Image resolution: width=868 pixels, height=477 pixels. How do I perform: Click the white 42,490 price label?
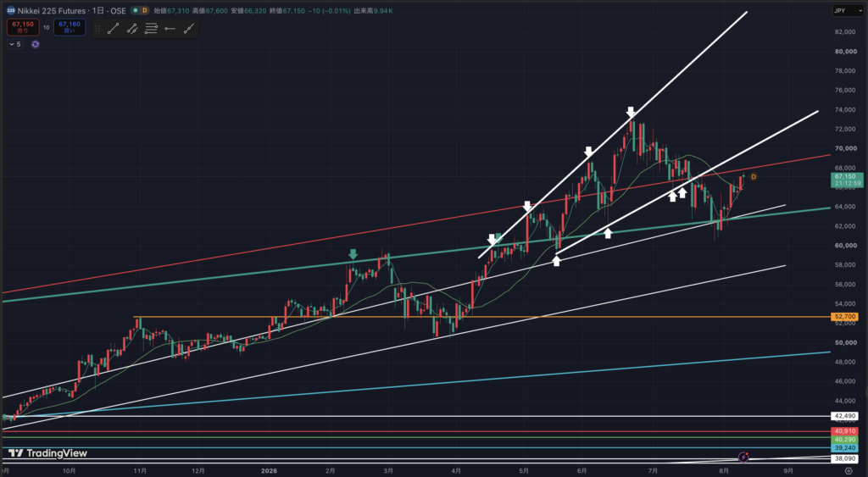(x=845, y=416)
